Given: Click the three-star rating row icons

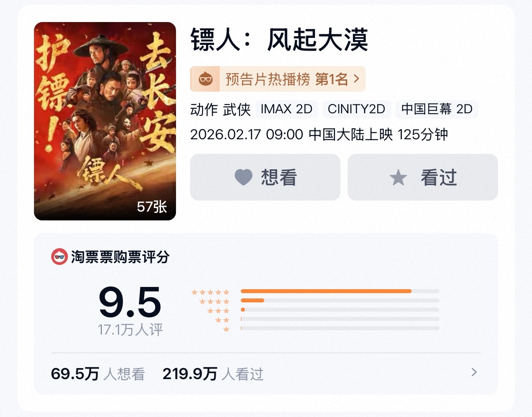Looking at the screenshot, I should coord(218,310).
